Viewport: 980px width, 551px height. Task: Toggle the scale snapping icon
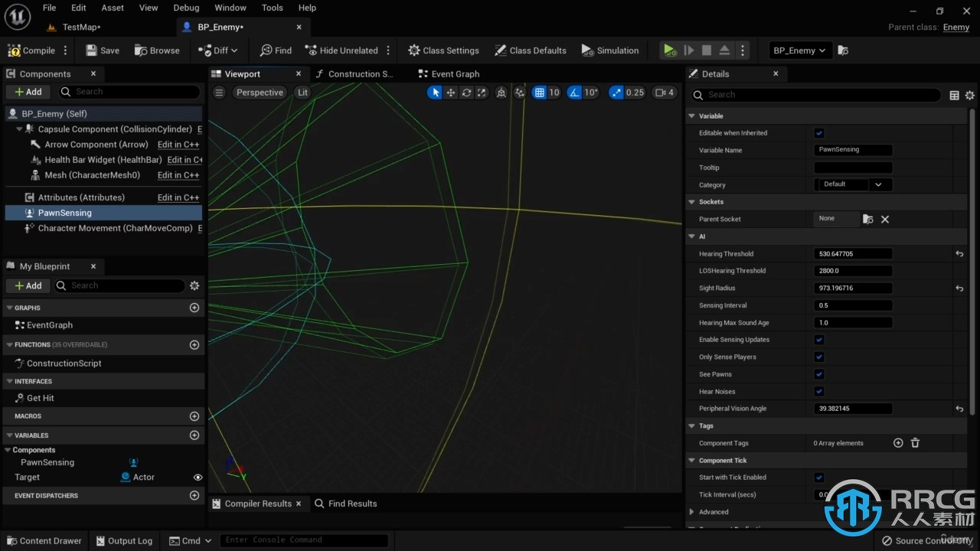[x=616, y=93]
